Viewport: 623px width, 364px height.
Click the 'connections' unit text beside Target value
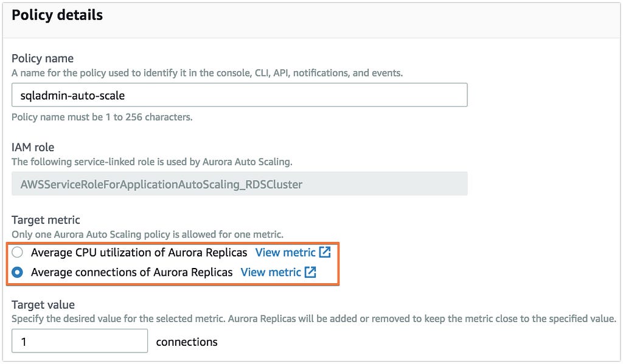point(187,342)
